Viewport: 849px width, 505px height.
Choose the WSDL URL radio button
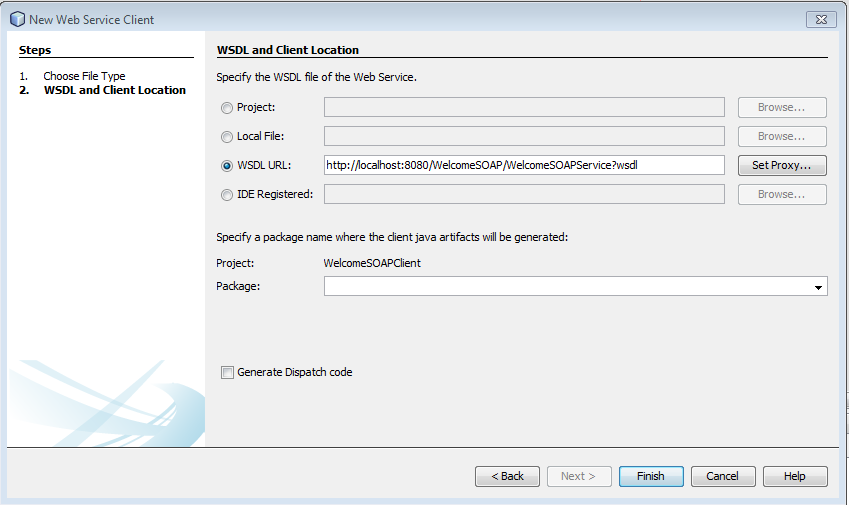[x=227, y=166]
